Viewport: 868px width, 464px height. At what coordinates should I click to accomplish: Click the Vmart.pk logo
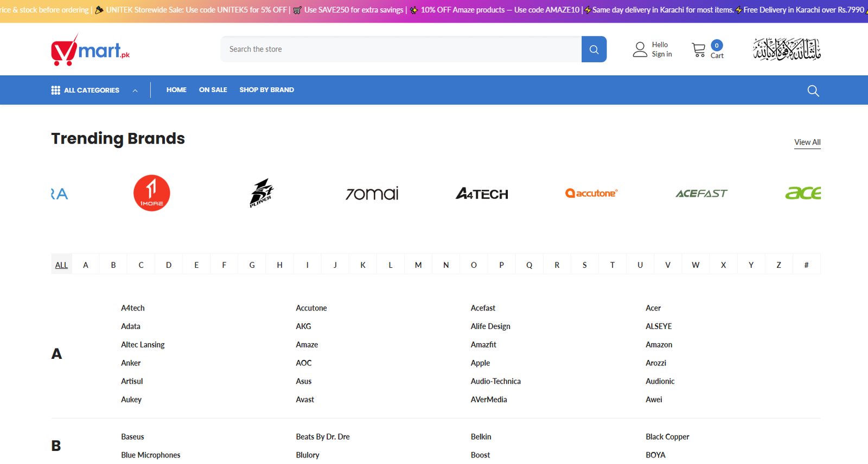90,50
